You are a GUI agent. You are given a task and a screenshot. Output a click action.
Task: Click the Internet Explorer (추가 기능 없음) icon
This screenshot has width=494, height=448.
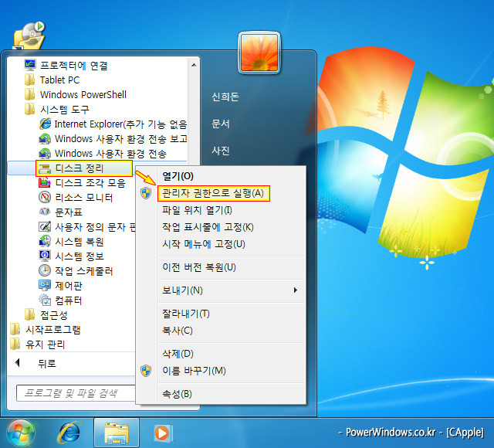(45, 124)
